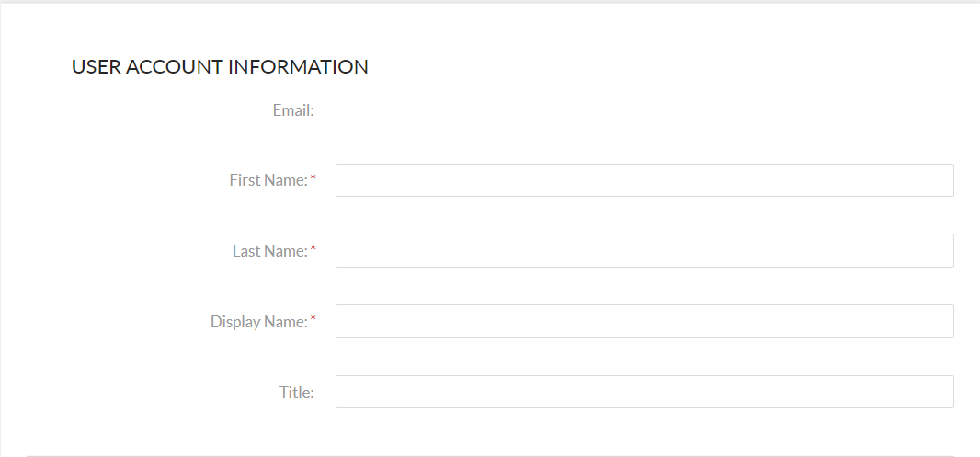
Task: Select the Display Name input field
Action: (x=644, y=322)
